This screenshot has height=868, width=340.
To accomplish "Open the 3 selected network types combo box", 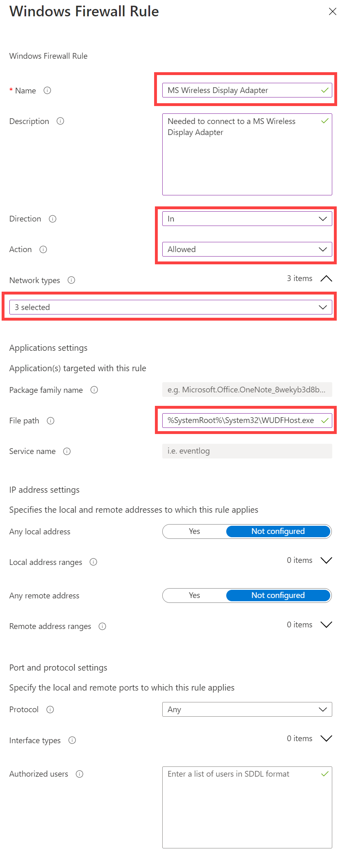I will 171,307.
